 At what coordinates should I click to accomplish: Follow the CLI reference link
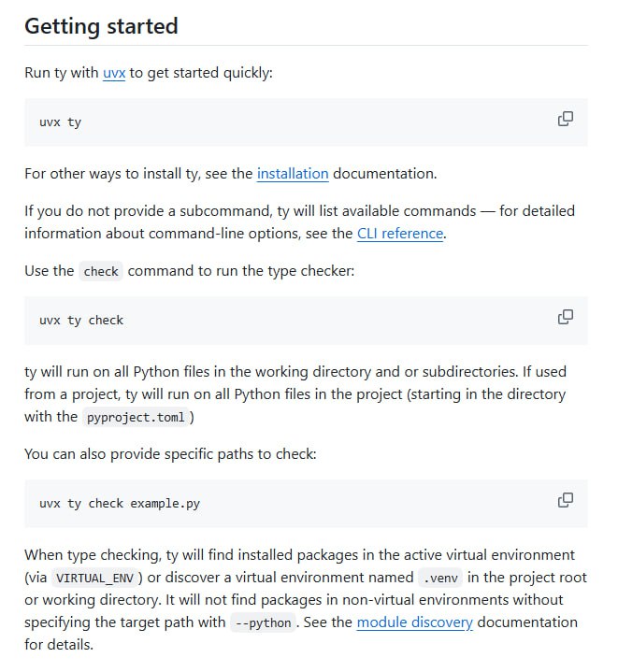pyautogui.click(x=400, y=234)
